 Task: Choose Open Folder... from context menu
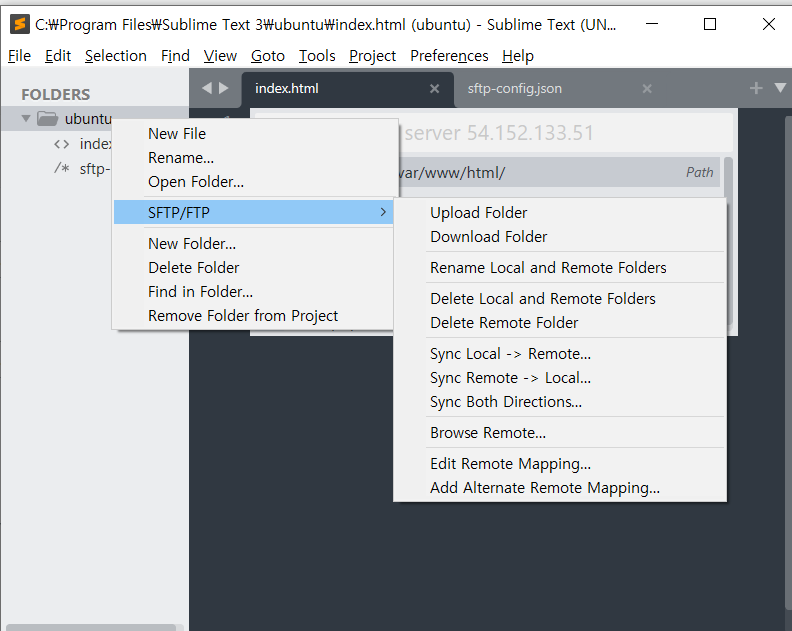pyautogui.click(x=253, y=181)
